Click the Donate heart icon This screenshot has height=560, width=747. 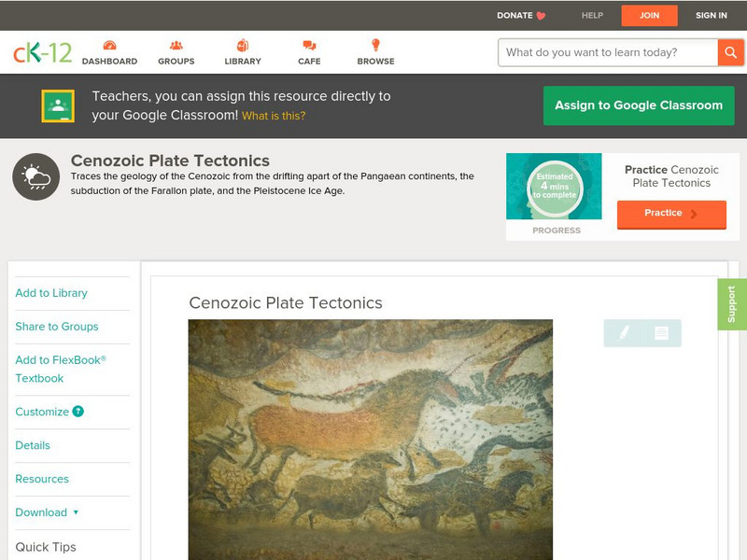coord(541,16)
